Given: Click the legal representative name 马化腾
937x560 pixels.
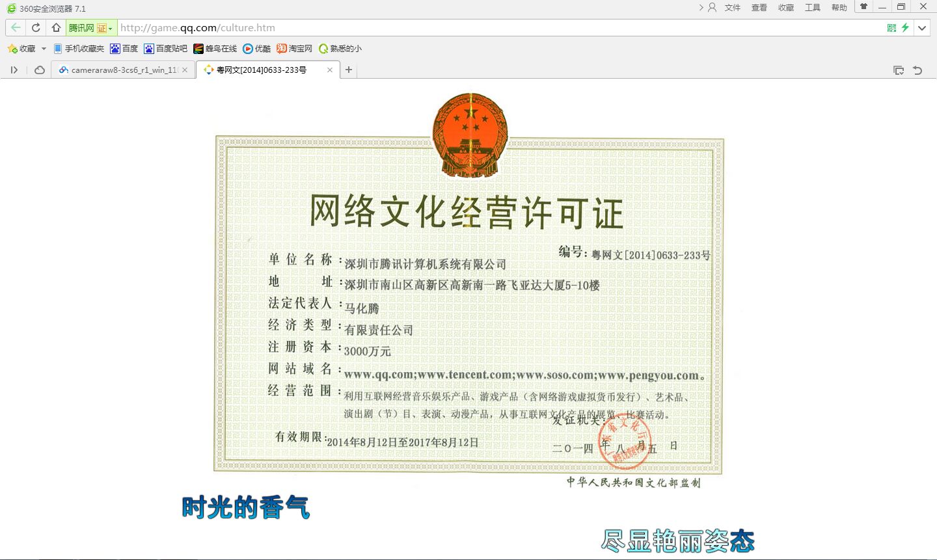Looking at the screenshot, I should (362, 308).
